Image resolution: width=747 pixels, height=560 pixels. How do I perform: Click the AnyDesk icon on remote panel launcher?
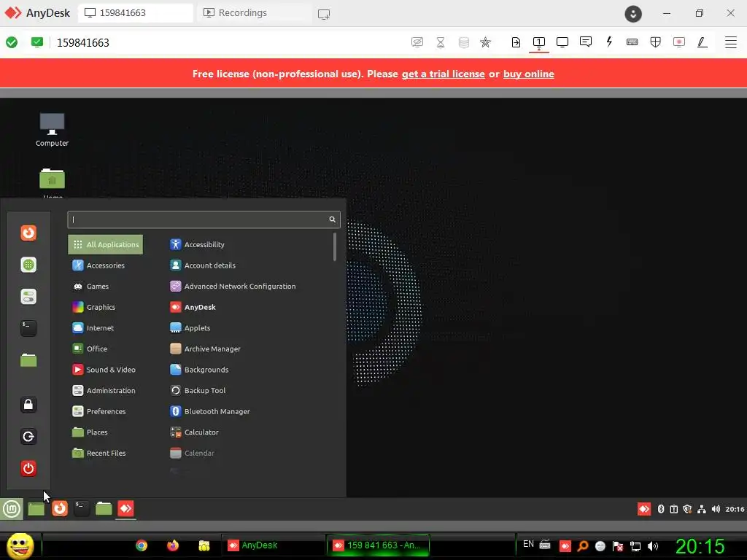coord(125,508)
